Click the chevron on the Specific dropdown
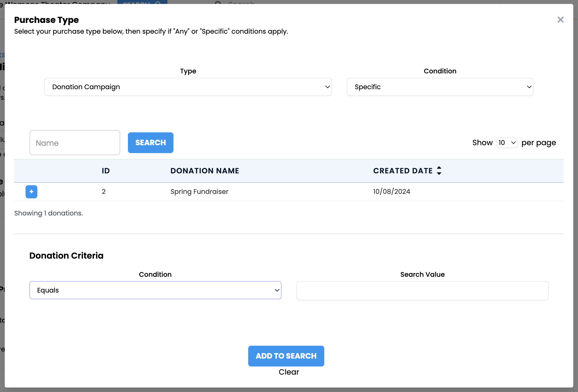The image size is (578, 392). pos(529,87)
